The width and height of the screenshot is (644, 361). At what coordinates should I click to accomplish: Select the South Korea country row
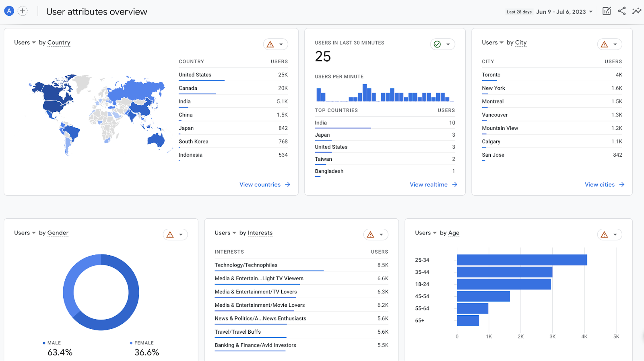tap(233, 142)
